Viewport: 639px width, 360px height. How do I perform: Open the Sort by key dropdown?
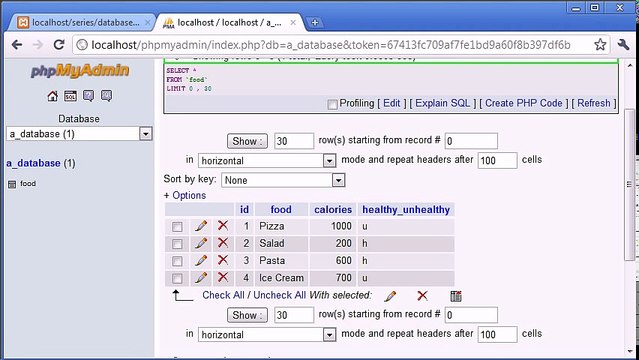tap(283, 180)
